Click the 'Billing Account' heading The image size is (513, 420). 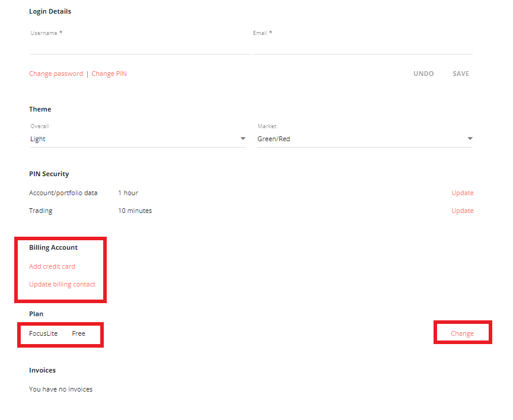(x=53, y=247)
